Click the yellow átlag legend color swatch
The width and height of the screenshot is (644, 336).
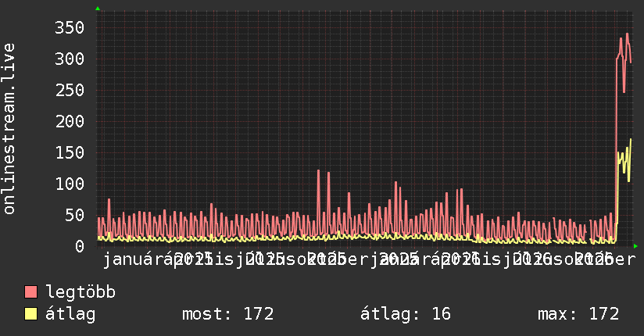click(x=30, y=314)
